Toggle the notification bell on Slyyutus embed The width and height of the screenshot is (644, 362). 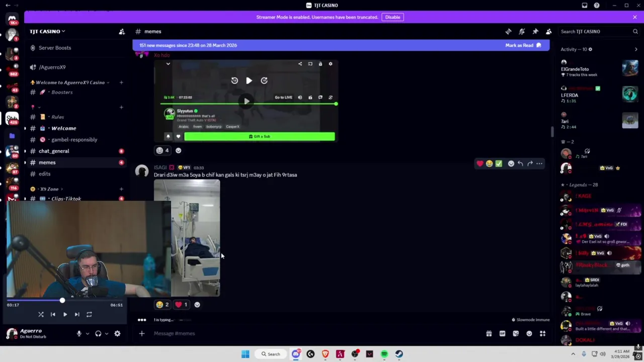coord(168,136)
